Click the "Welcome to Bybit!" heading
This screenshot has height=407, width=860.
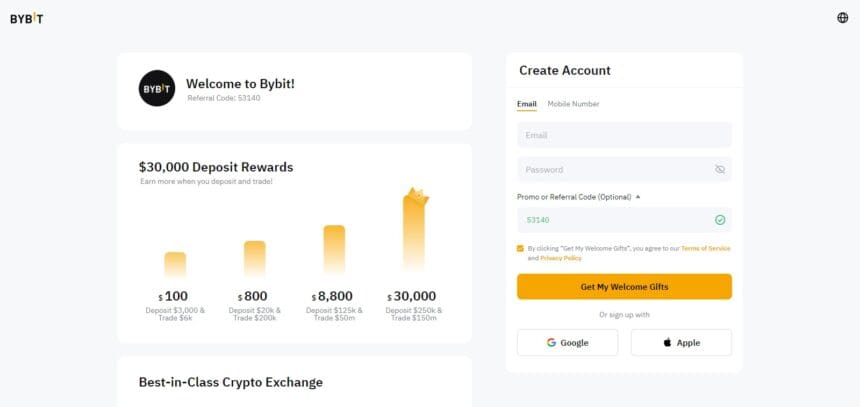pos(240,84)
